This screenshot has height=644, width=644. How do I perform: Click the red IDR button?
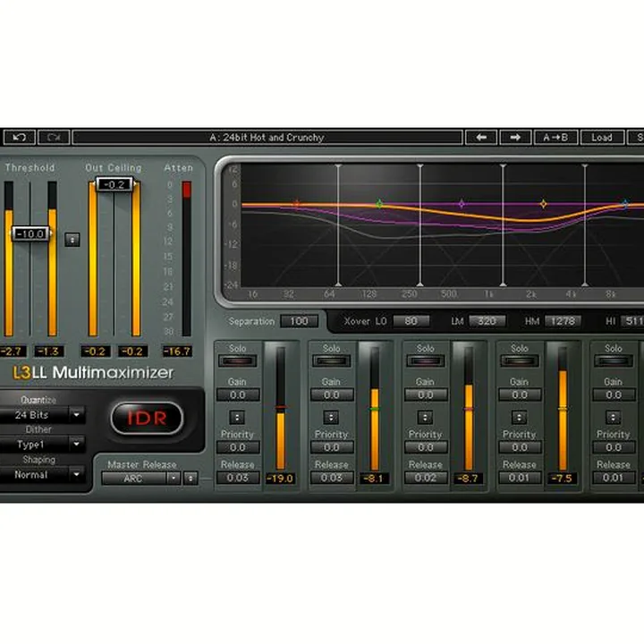[x=147, y=418]
